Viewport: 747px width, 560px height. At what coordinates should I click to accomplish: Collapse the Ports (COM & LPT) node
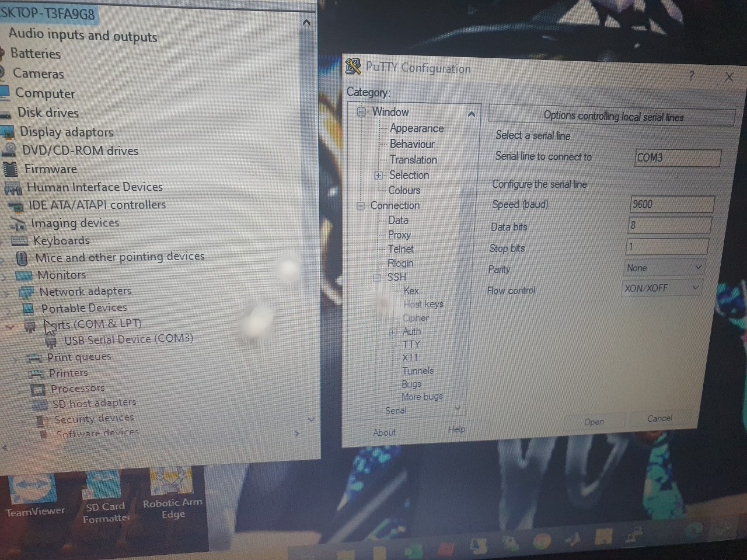[x=10, y=327]
